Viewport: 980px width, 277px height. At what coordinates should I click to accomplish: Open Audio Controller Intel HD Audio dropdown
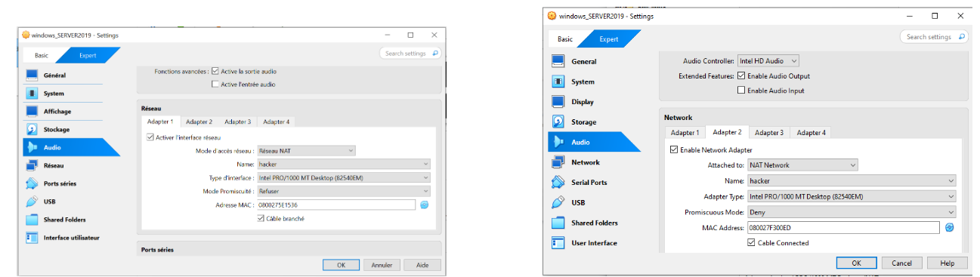(768, 60)
